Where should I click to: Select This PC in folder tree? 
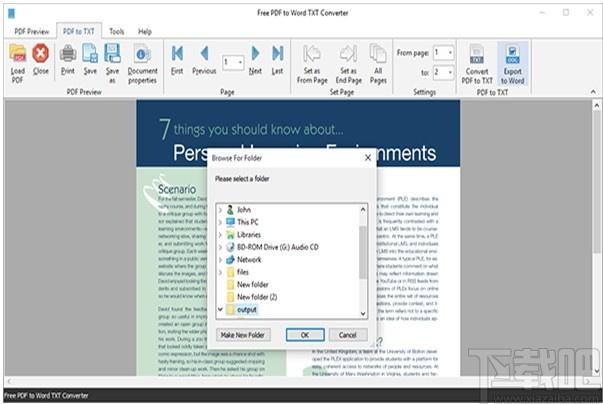click(x=242, y=222)
